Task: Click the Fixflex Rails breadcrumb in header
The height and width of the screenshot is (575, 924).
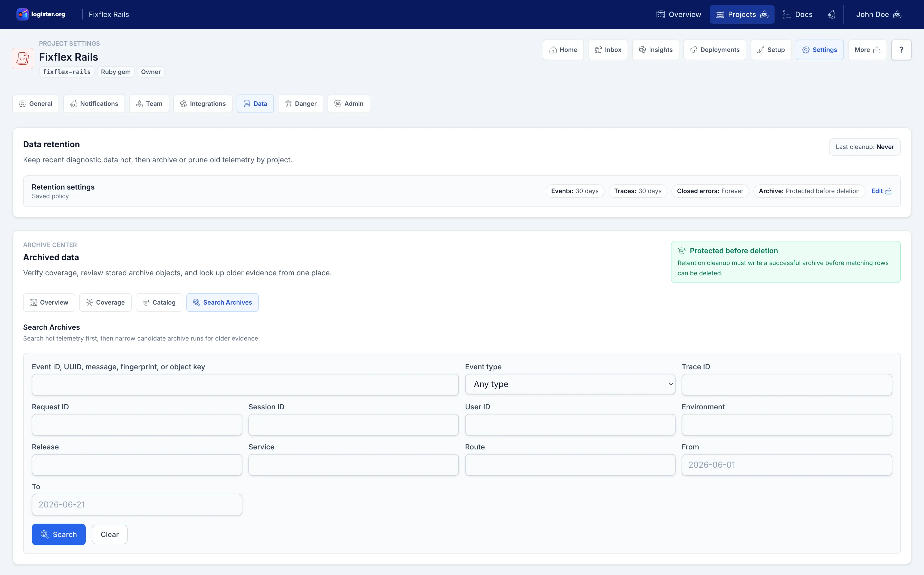Action: (109, 14)
